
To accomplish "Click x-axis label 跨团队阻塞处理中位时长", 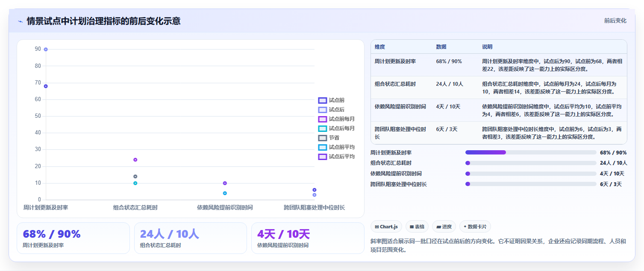I will tap(315, 208).
